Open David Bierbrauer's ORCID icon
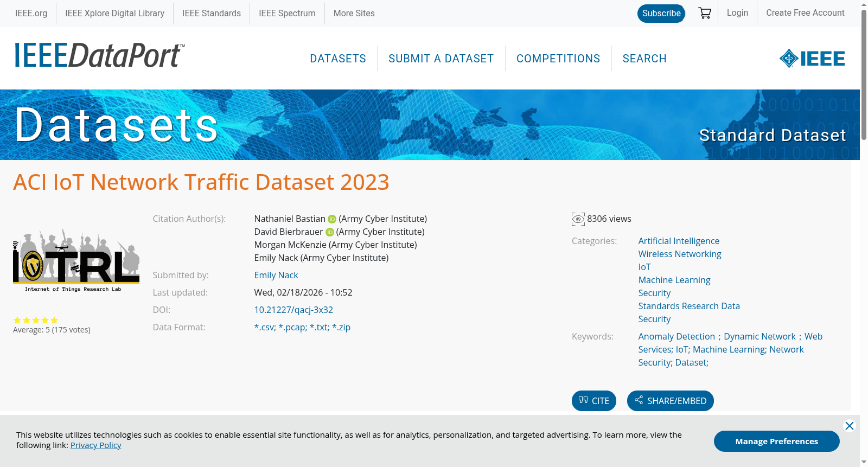The width and height of the screenshot is (868, 467). point(329,232)
